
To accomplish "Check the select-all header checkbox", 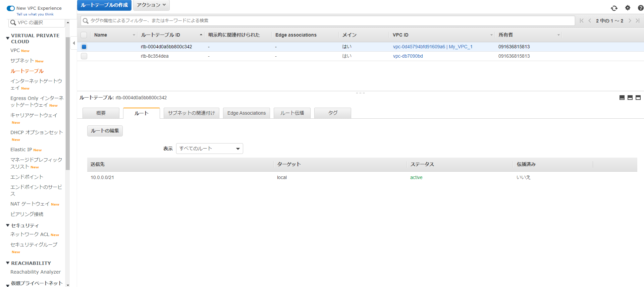I will coord(84,35).
